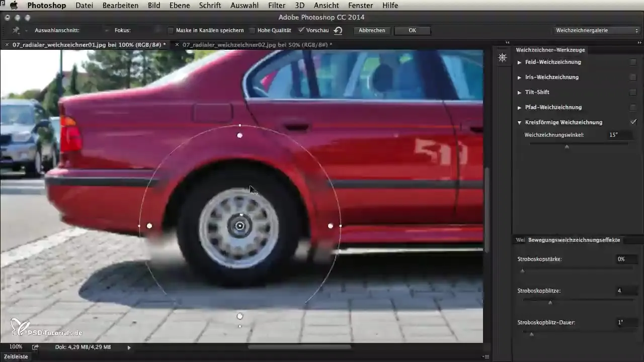Enable the Hohe Qualität checkbox
Screen dimensions: 644x362
pyautogui.click(x=252, y=31)
